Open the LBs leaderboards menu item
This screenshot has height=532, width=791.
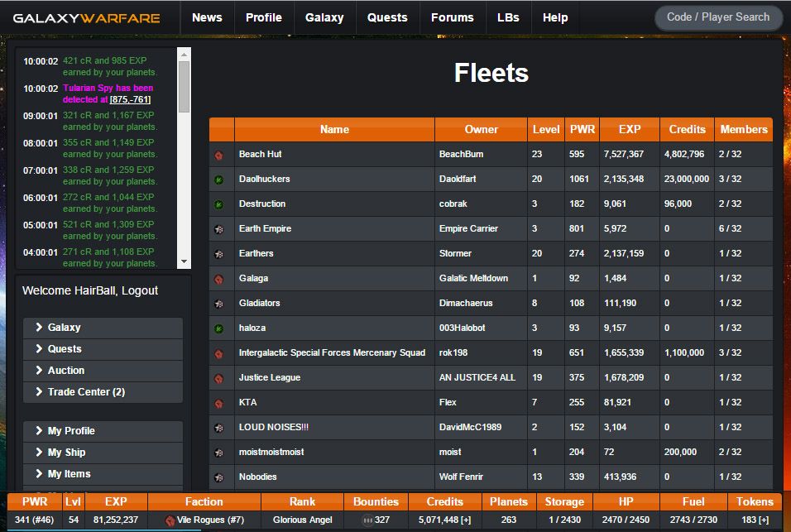[x=508, y=17]
